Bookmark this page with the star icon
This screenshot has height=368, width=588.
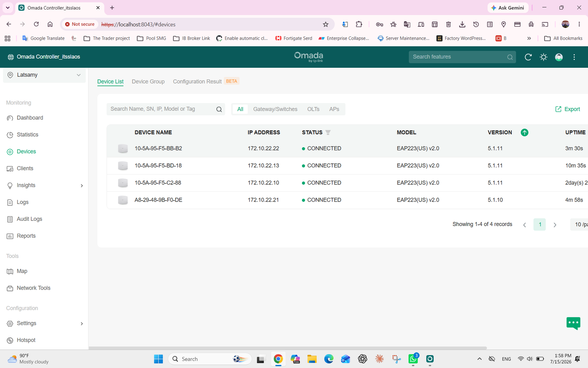[x=326, y=24]
